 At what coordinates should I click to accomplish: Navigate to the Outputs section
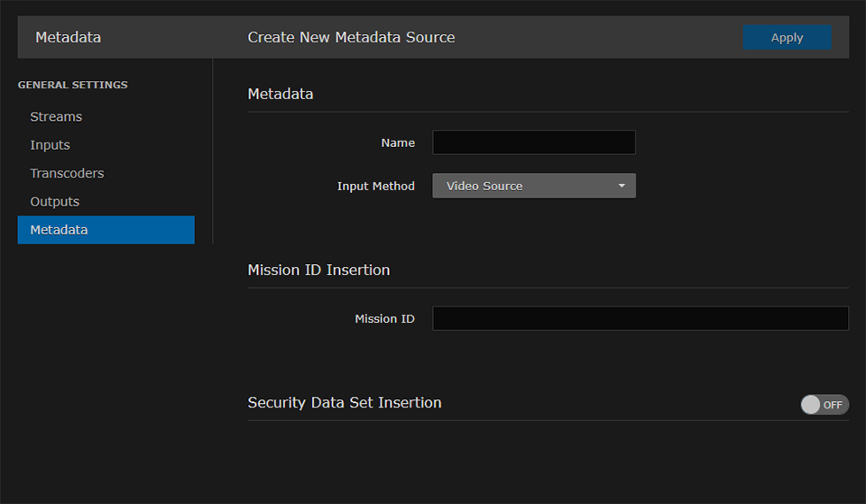55,202
